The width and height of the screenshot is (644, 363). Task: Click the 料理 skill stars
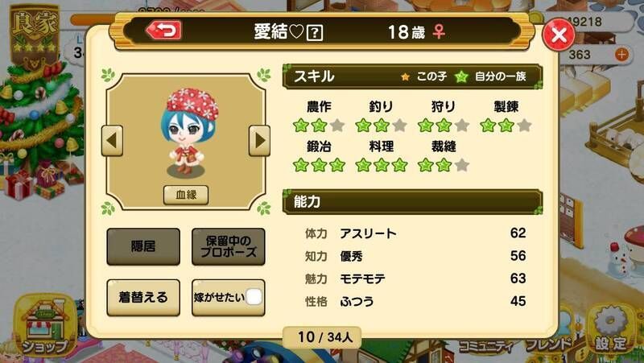pyautogui.click(x=381, y=166)
